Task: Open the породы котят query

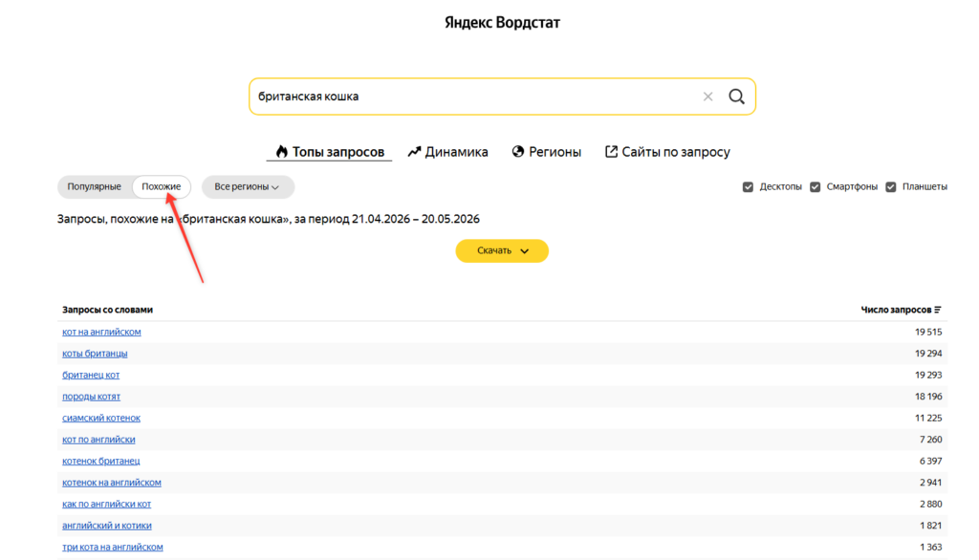Action: tap(91, 397)
